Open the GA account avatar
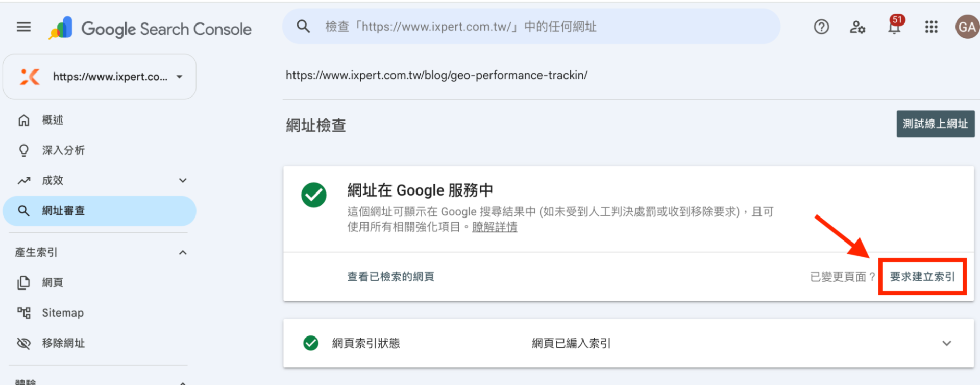This screenshot has width=980, height=385. point(967,27)
